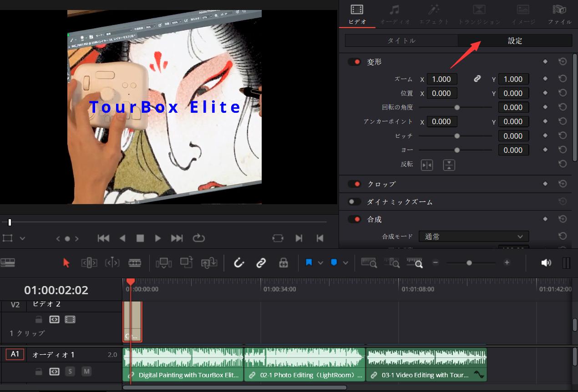The height and width of the screenshot is (392, 578).
Task: Click the Replace clip icon
Action: [209, 263]
